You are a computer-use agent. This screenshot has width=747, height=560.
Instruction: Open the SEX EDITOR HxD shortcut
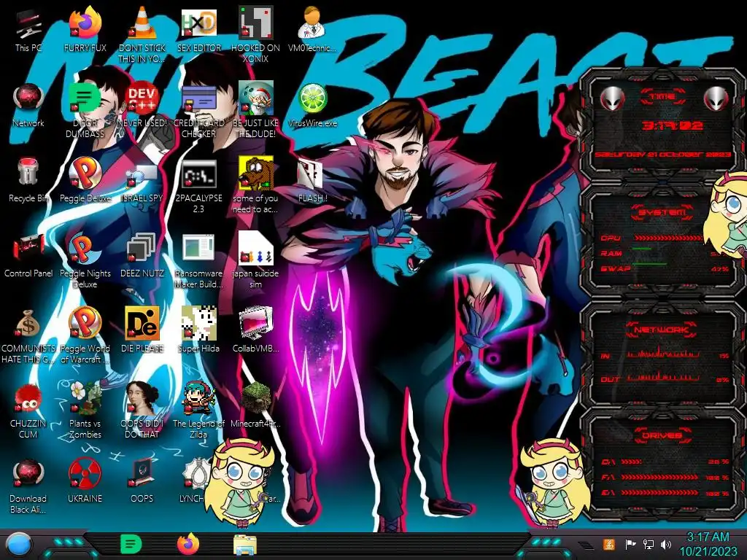pos(198,23)
